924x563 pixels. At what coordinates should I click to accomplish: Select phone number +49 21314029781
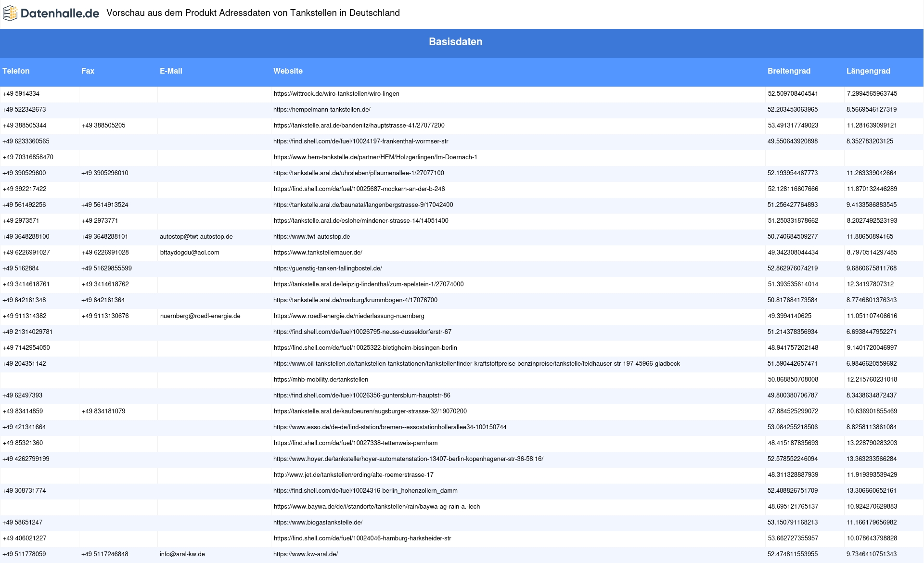pyautogui.click(x=27, y=332)
